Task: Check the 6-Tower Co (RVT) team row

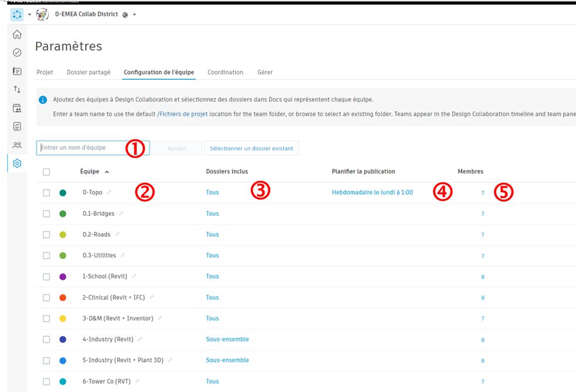Action: pos(46,381)
